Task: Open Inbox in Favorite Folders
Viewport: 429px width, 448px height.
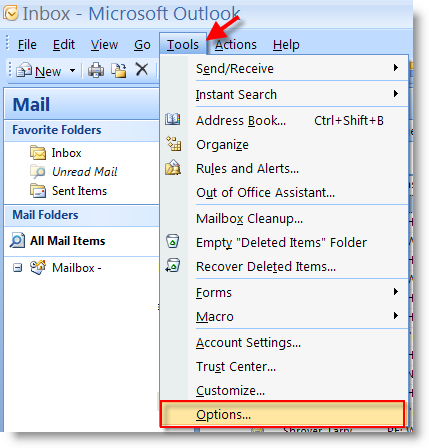Action: click(66, 153)
